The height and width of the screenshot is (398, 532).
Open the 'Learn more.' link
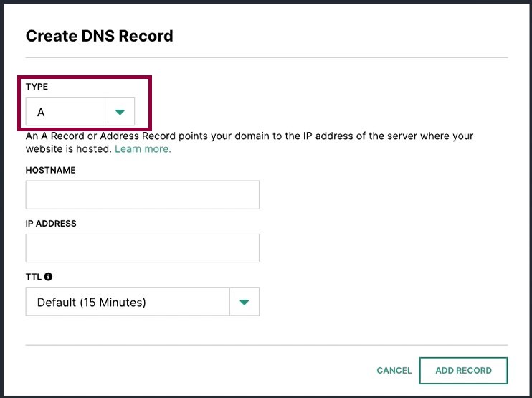[x=143, y=149]
